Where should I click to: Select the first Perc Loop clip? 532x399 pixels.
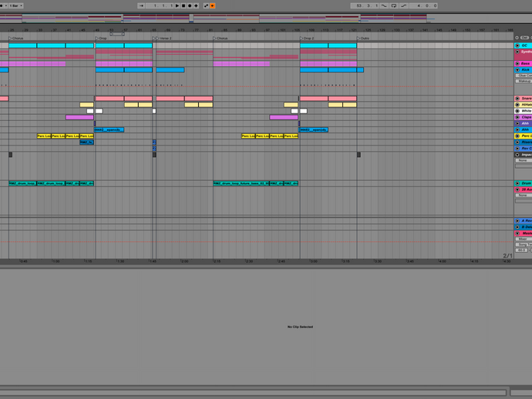pyautogui.click(x=44, y=136)
